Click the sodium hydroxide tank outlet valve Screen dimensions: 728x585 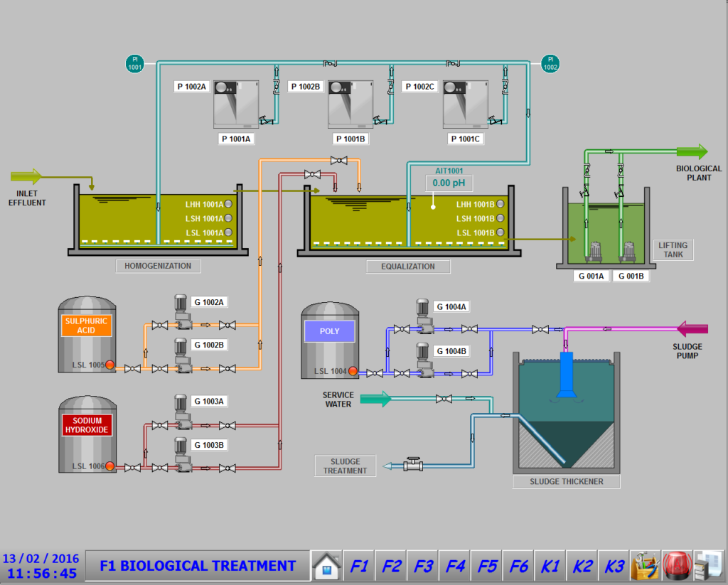tap(133, 468)
